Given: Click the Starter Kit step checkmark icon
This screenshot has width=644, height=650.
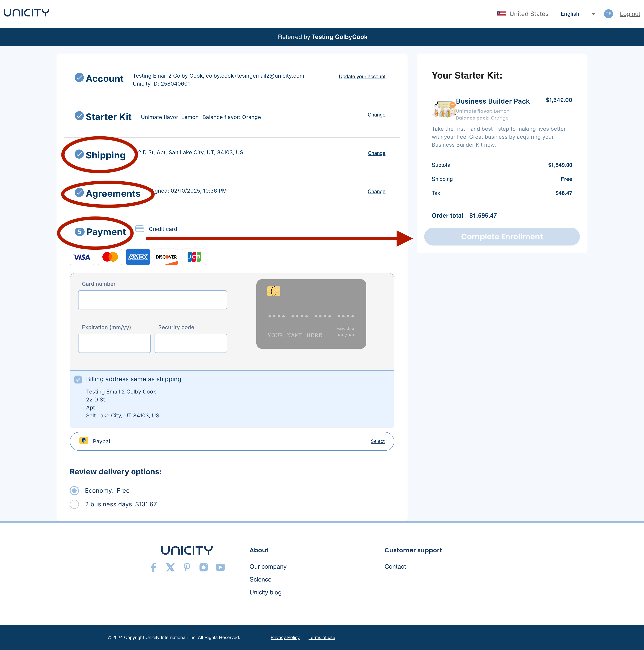Looking at the screenshot, I should (79, 116).
